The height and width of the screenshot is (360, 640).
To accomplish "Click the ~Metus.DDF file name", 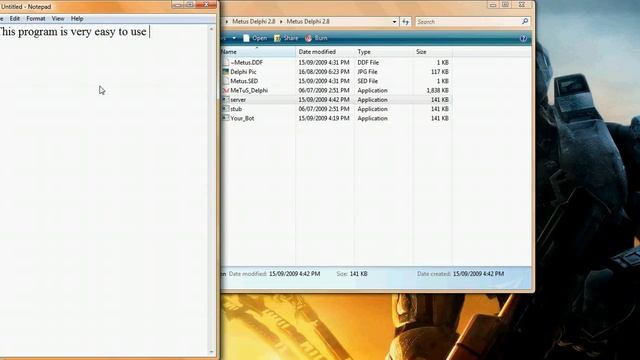I will point(247,62).
